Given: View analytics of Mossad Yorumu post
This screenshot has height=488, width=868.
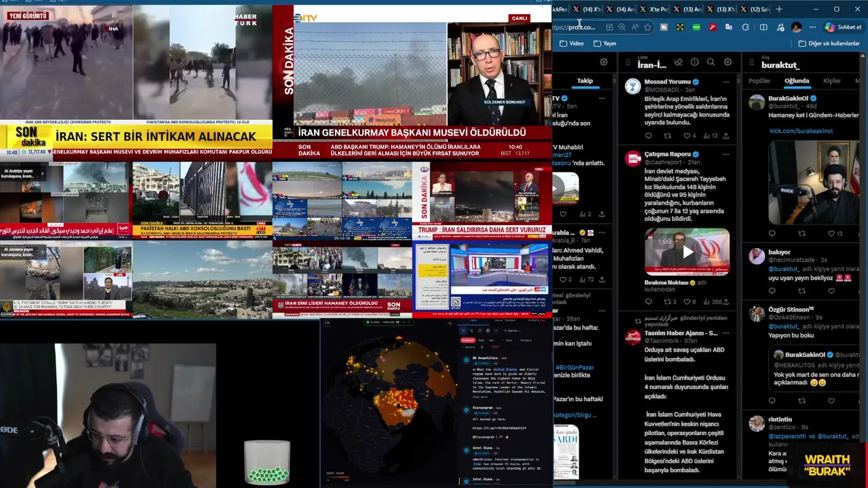Looking at the screenshot, I should pos(710,136).
